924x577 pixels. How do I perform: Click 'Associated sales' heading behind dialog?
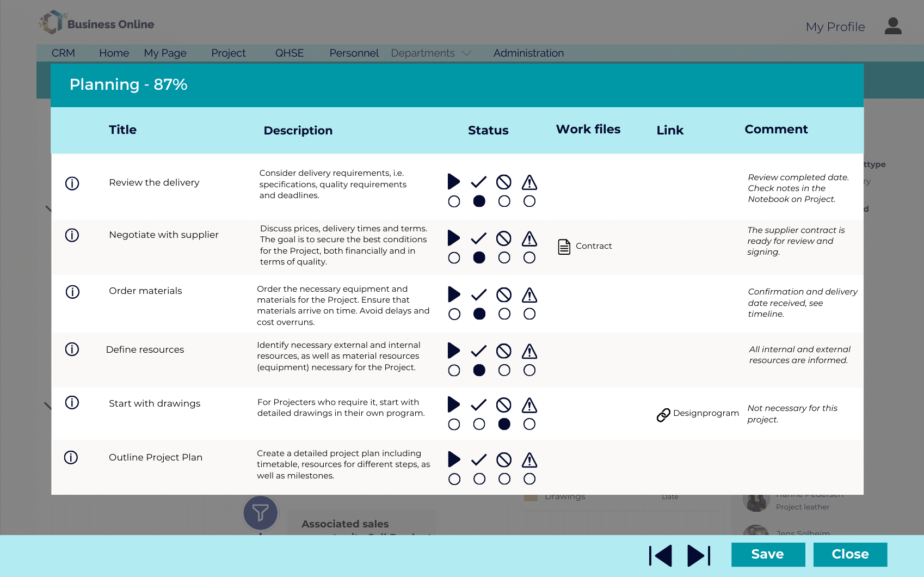click(x=345, y=524)
